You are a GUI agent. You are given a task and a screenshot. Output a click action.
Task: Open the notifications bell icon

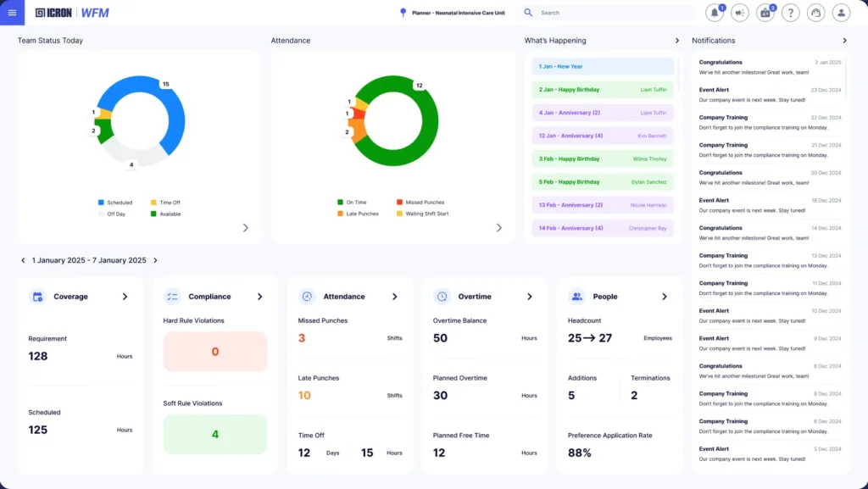click(715, 13)
